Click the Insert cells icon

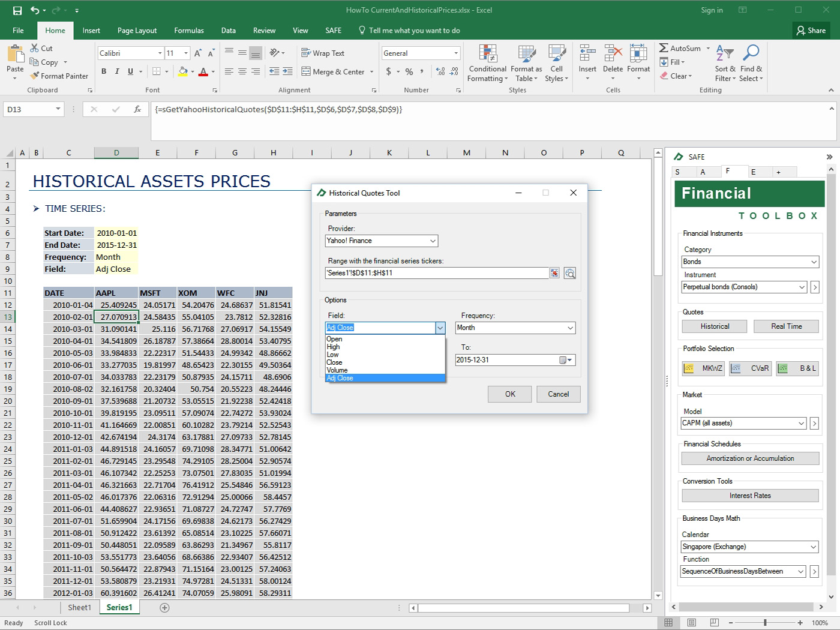[x=587, y=53]
